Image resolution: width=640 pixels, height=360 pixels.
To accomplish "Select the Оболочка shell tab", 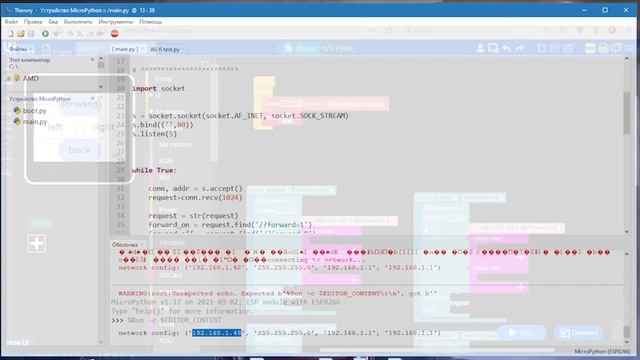I will [x=125, y=244].
